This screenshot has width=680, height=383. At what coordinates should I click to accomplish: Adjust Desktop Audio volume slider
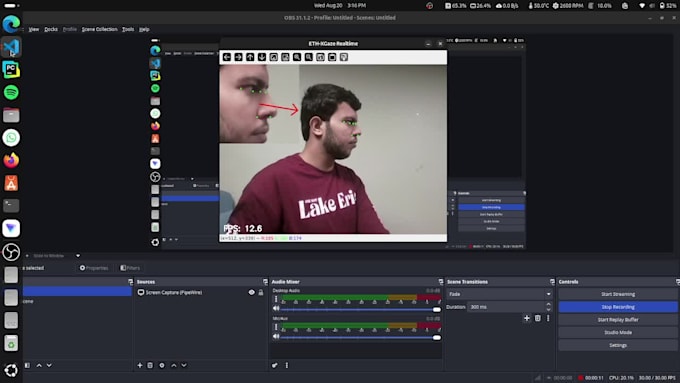(361, 309)
